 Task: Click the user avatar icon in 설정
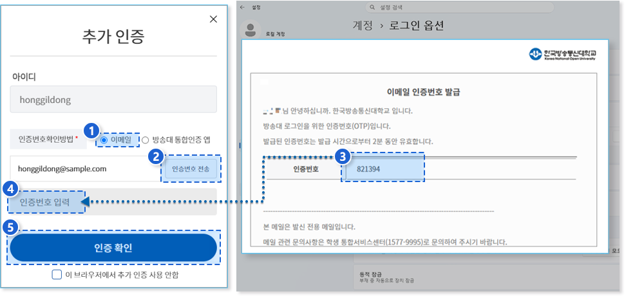pyautogui.click(x=250, y=30)
